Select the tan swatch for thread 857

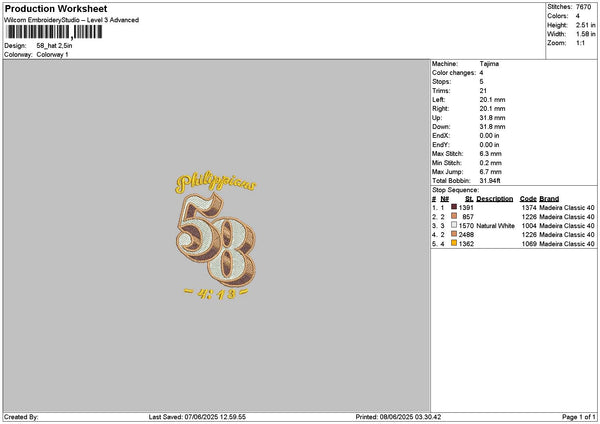454,216
